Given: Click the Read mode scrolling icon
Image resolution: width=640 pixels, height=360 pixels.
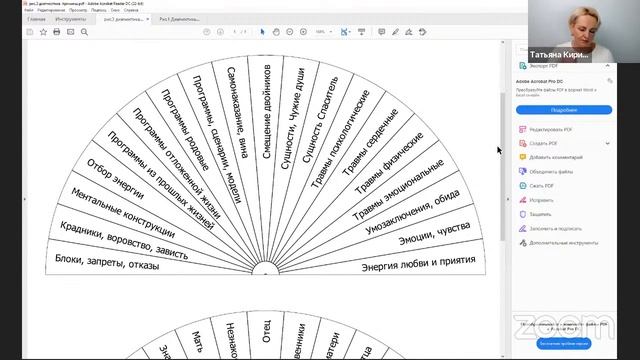Looking at the screenshot, I should coord(362,32).
